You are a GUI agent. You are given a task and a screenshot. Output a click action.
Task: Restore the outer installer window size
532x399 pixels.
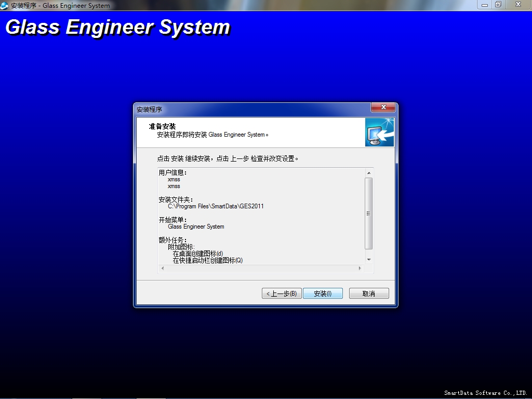pyautogui.click(x=498, y=5)
